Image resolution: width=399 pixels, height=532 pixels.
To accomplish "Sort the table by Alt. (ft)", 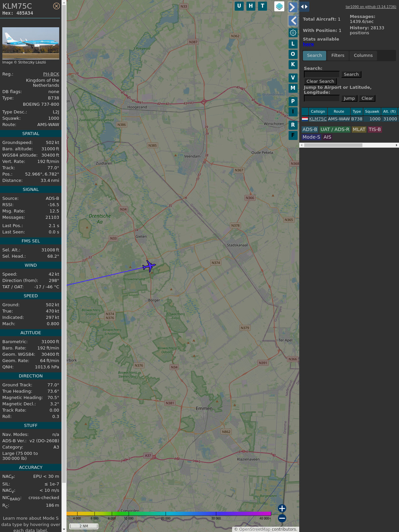I will coord(389,112).
